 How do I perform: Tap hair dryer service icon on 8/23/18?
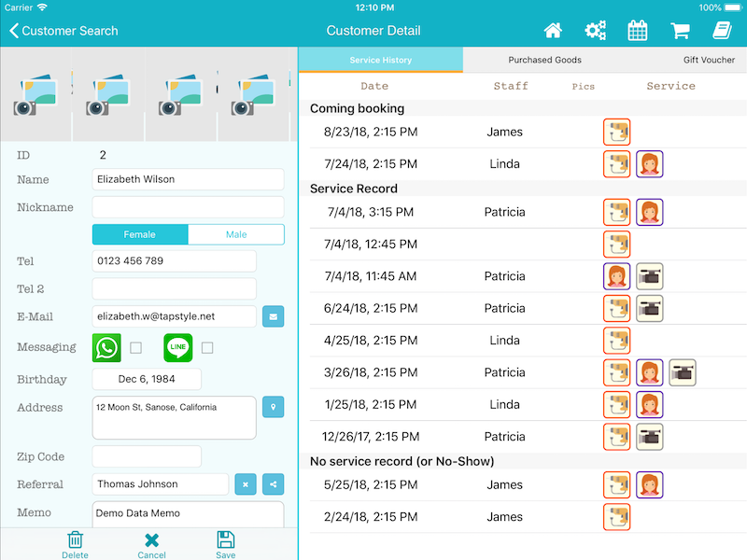click(617, 132)
